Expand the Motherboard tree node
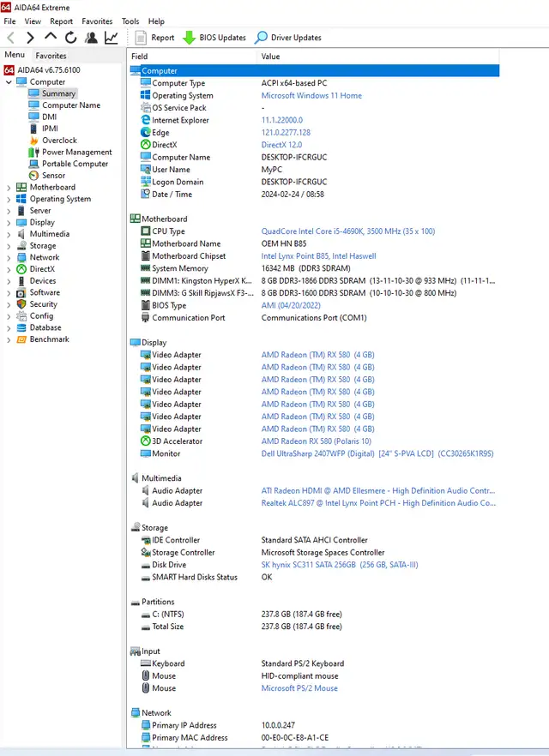 [x=9, y=188]
